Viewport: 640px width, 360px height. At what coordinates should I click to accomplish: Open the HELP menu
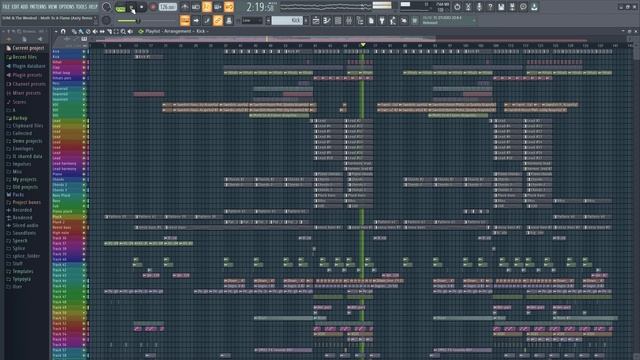click(x=93, y=7)
